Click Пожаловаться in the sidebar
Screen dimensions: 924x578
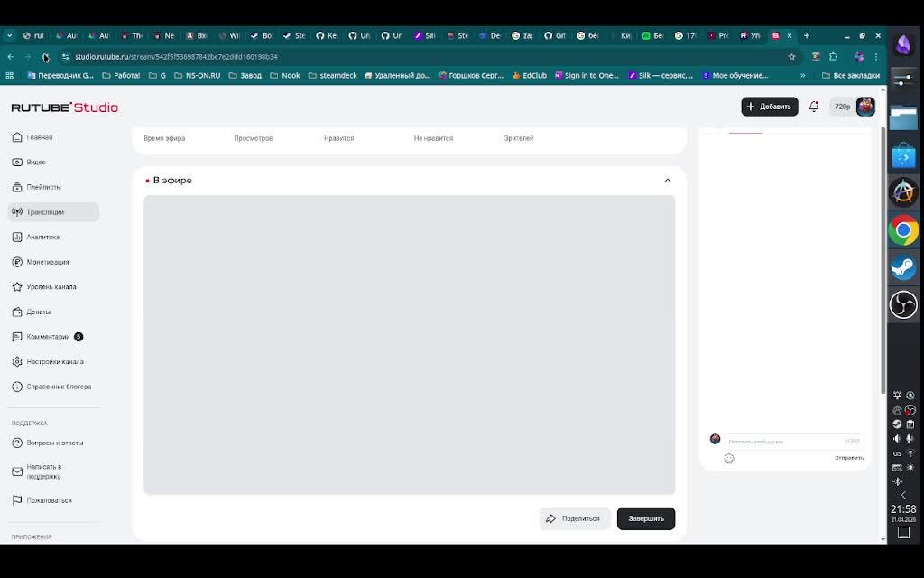[42, 500]
